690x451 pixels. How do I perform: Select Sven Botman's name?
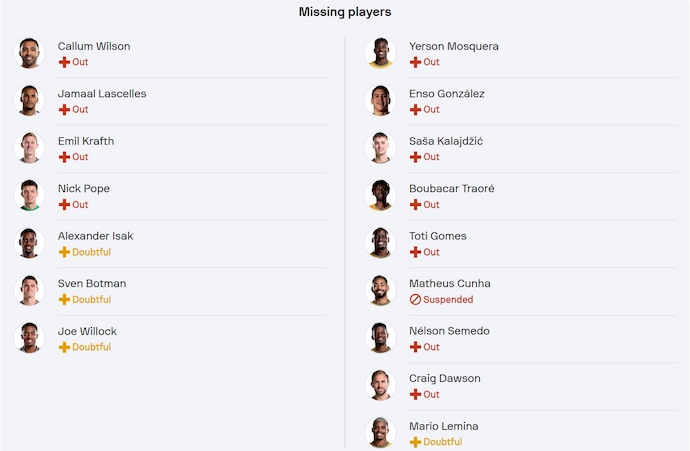pos(92,283)
